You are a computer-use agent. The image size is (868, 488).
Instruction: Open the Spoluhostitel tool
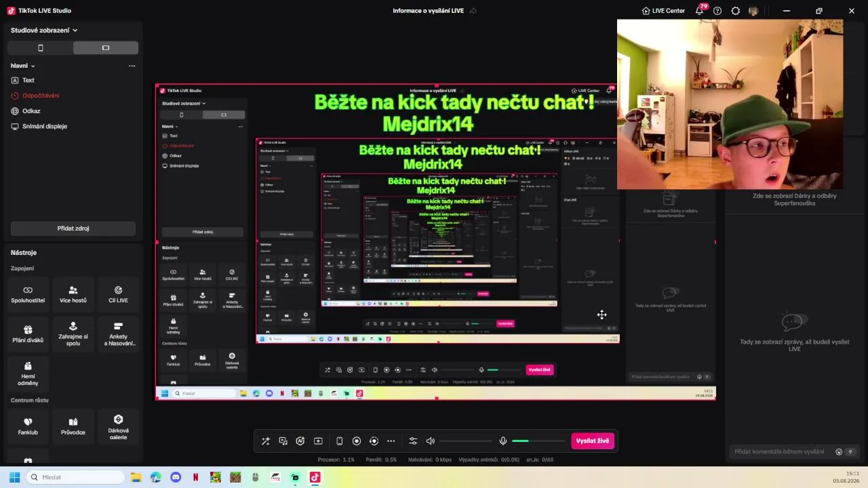point(28,295)
